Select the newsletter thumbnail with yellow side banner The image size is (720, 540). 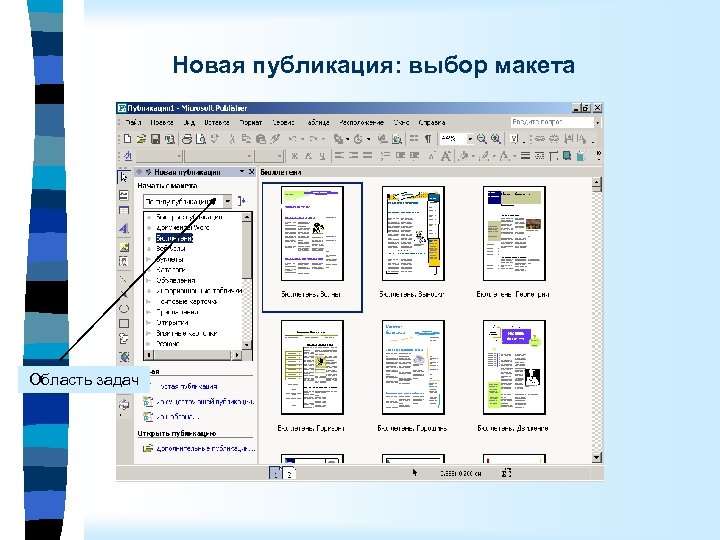point(413,233)
